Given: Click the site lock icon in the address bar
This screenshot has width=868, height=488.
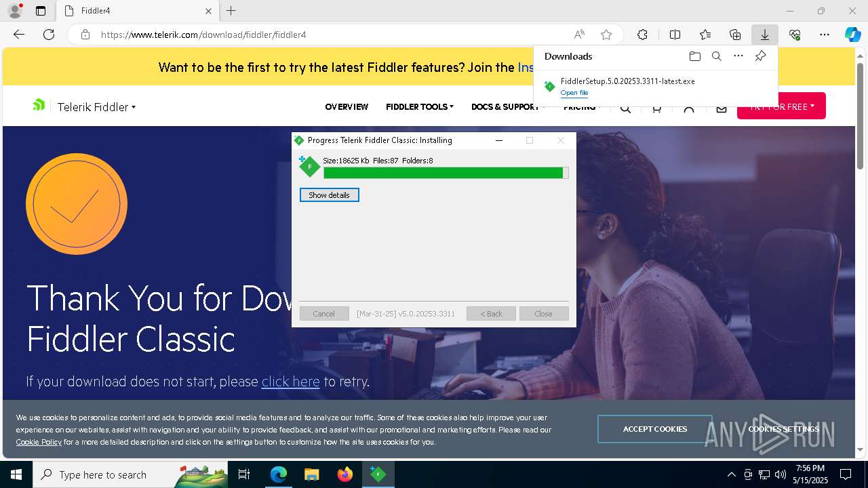Looking at the screenshot, I should point(85,35).
